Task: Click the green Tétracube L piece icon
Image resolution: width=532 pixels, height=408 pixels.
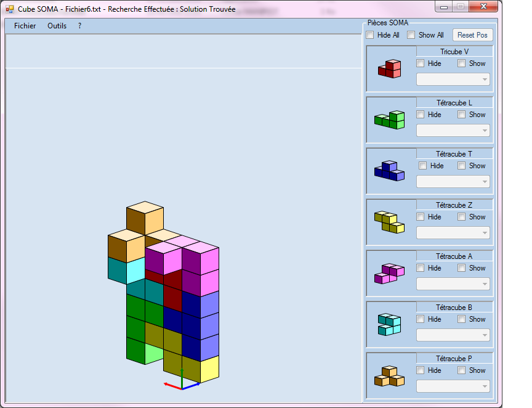Action: click(389, 120)
